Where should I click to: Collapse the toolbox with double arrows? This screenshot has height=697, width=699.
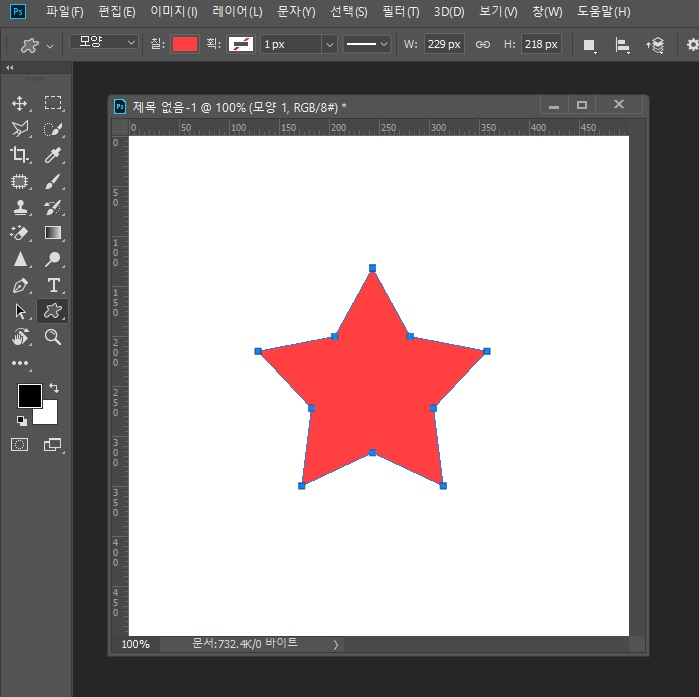click(x=10, y=68)
